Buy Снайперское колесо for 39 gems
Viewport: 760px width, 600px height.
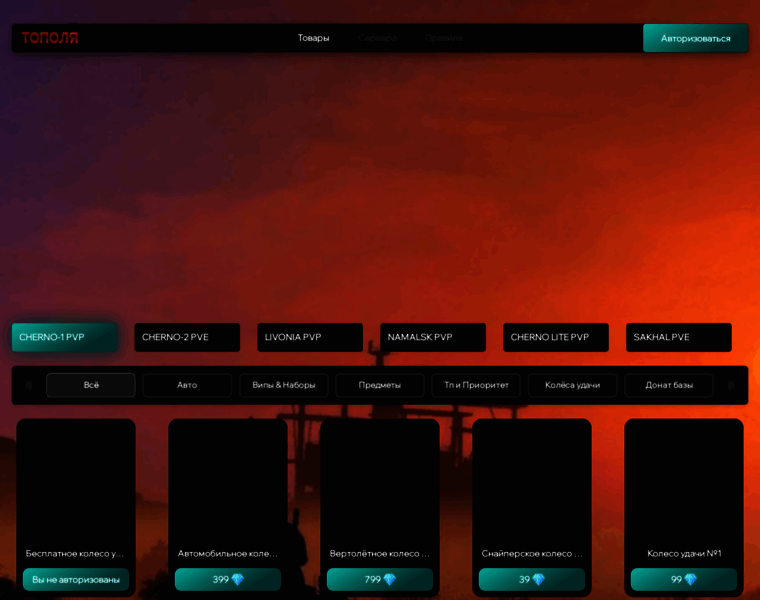[532, 580]
